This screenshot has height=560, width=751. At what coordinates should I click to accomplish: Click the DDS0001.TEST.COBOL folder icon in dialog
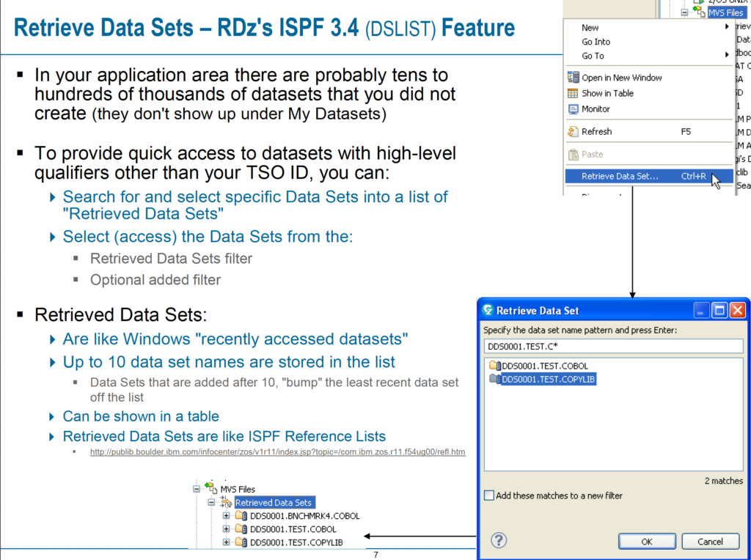[494, 366]
